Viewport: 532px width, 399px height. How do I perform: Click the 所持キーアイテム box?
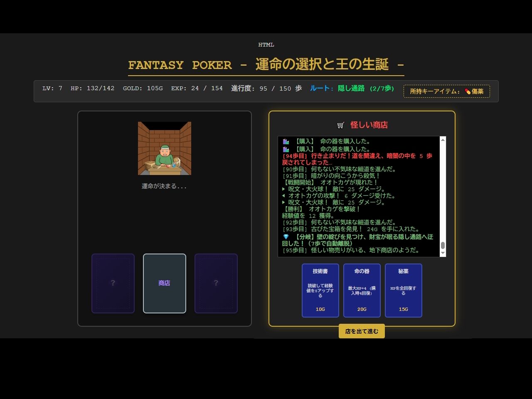(x=447, y=91)
